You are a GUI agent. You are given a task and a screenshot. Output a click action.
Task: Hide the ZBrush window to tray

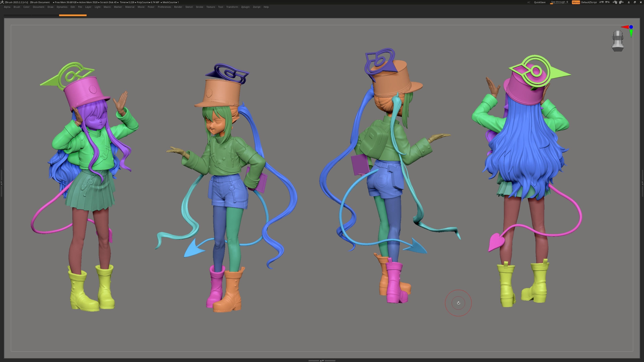pyautogui.click(x=629, y=2)
